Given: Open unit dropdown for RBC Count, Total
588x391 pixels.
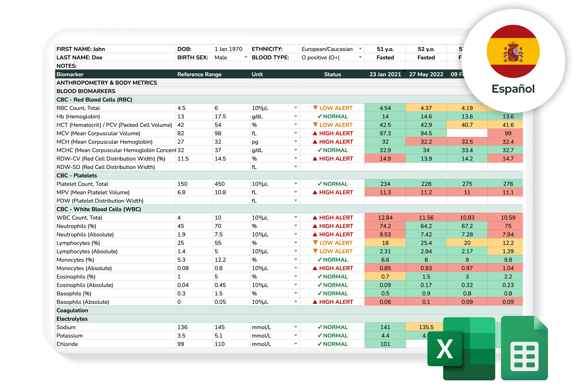Looking at the screenshot, I should click(296, 108).
